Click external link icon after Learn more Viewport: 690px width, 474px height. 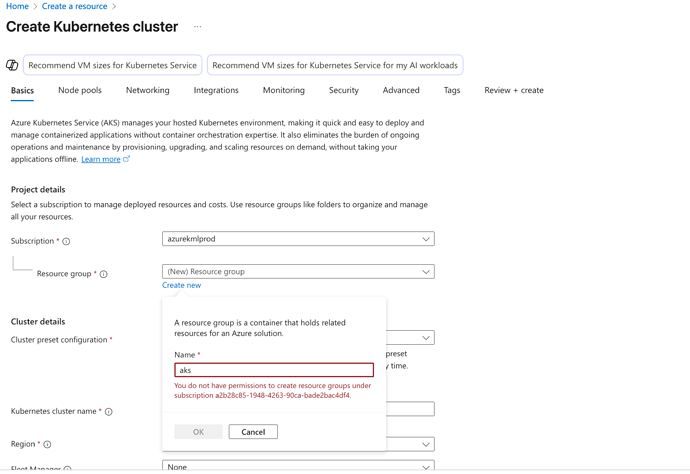(127, 159)
